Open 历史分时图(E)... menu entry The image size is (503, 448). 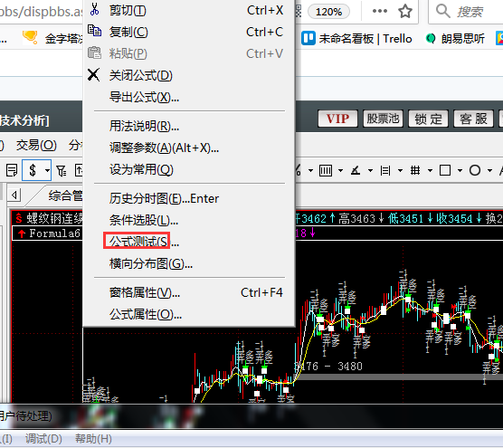tap(189, 198)
